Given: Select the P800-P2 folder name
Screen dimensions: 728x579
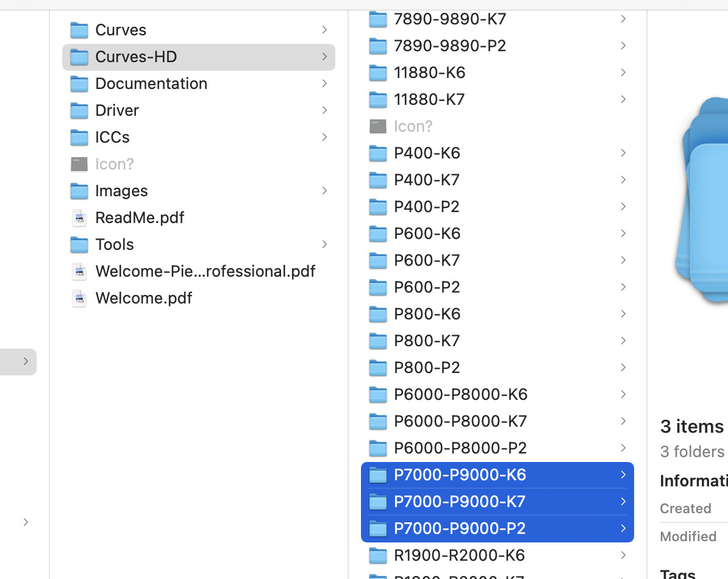Looking at the screenshot, I should 427,368.
